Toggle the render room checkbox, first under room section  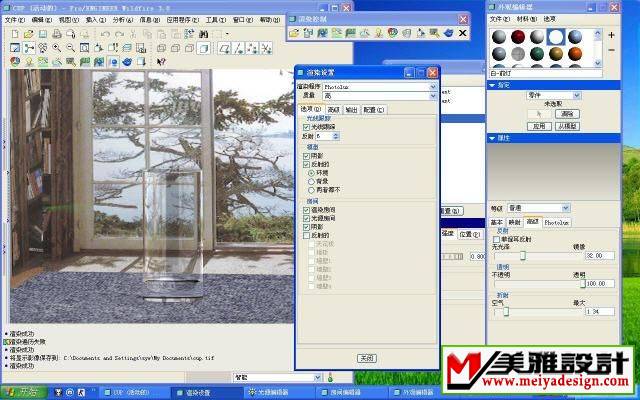(x=307, y=210)
